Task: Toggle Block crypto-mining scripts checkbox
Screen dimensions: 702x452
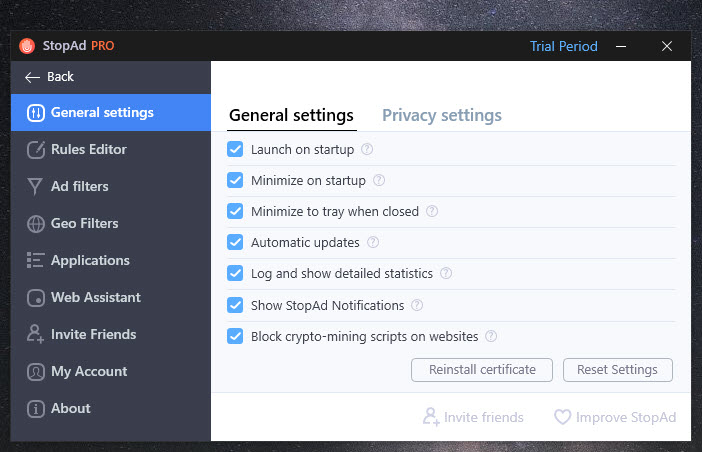Action: (x=235, y=336)
